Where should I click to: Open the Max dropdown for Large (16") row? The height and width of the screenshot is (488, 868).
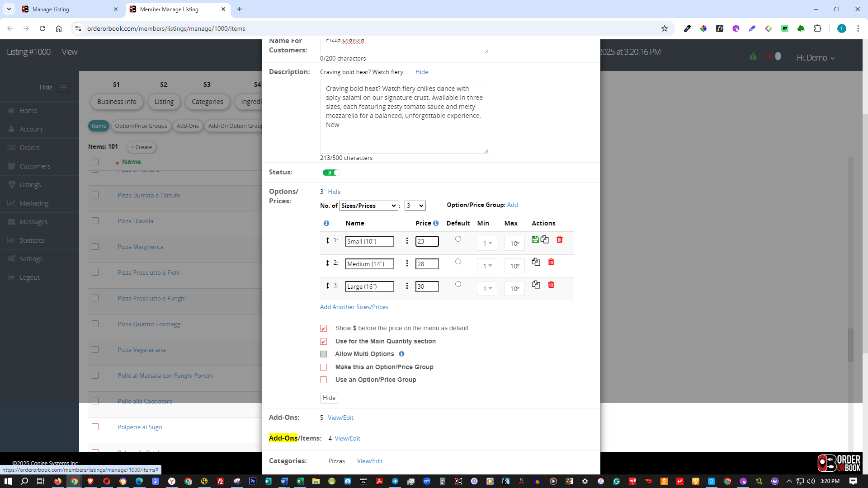(x=514, y=289)
